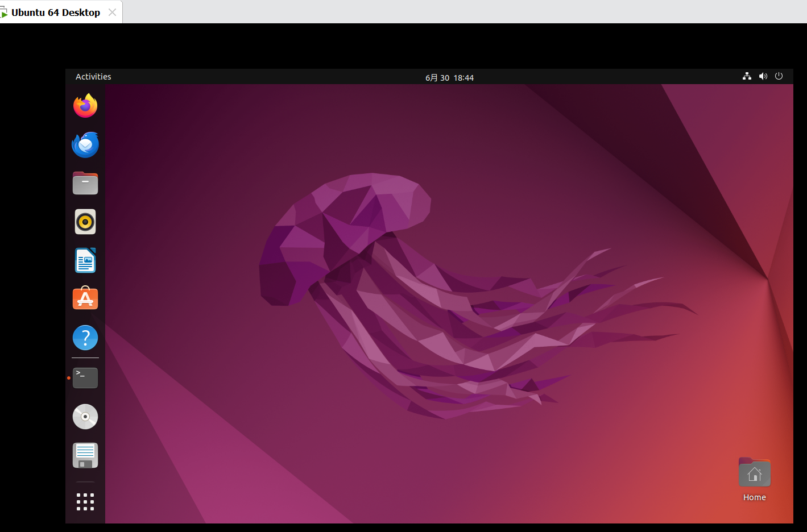This screenshot has height=532, width=807.
Task: Launch Rhythmbox music player
Action: click(x=85, y=222)
